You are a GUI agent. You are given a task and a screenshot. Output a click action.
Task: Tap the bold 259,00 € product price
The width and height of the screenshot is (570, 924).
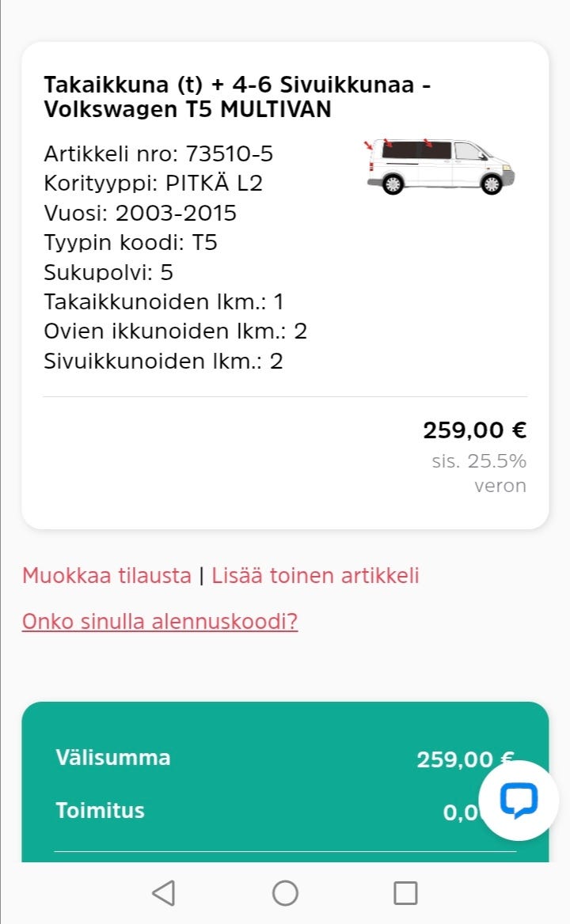[474, 430]
